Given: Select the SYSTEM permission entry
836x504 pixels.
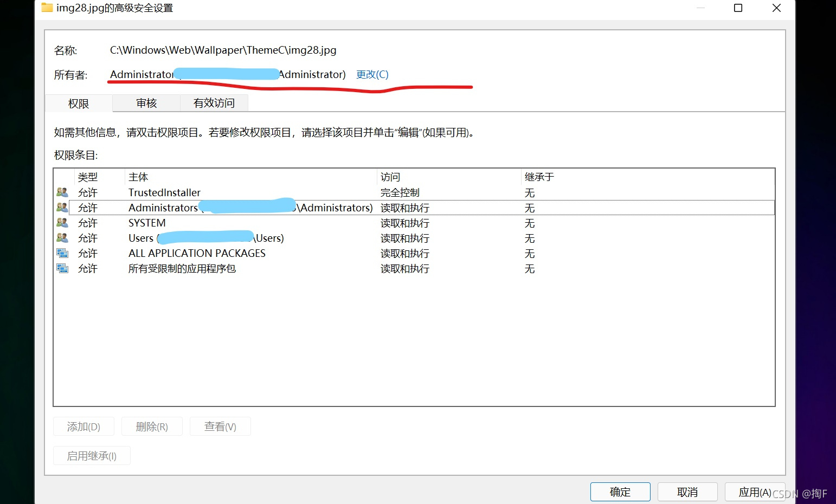Looking at the screenshot, I should [x=414, y=223].
